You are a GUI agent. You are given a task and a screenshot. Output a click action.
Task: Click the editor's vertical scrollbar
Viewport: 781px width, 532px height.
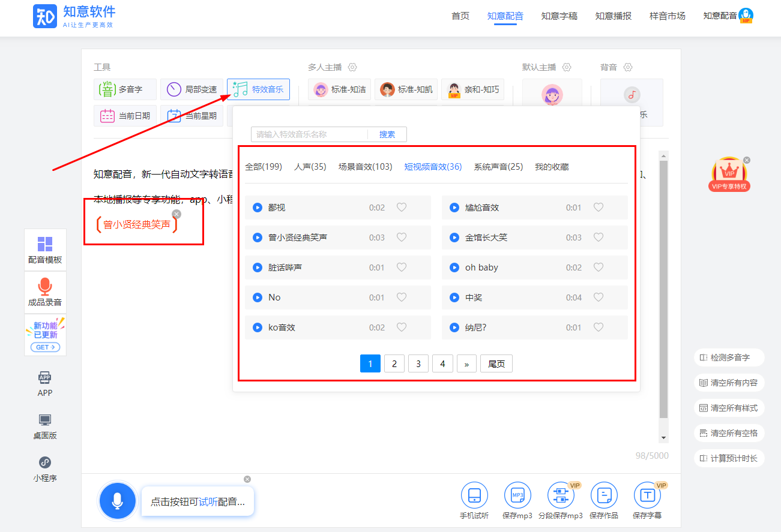(x=663, y=288)
